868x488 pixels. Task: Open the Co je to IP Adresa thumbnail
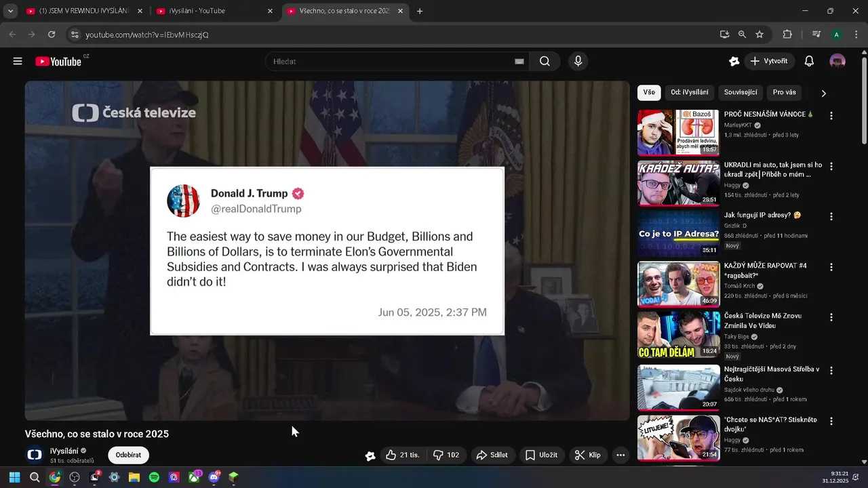tap(678, 234)
